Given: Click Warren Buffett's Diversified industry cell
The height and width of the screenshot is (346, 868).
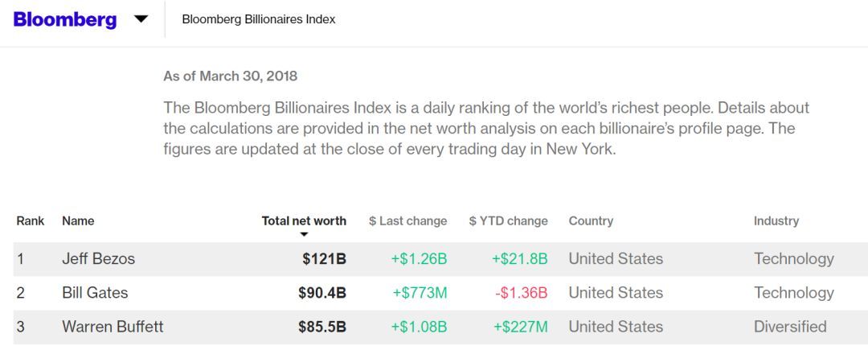Looking at the screenshot, I should [790, 327].
